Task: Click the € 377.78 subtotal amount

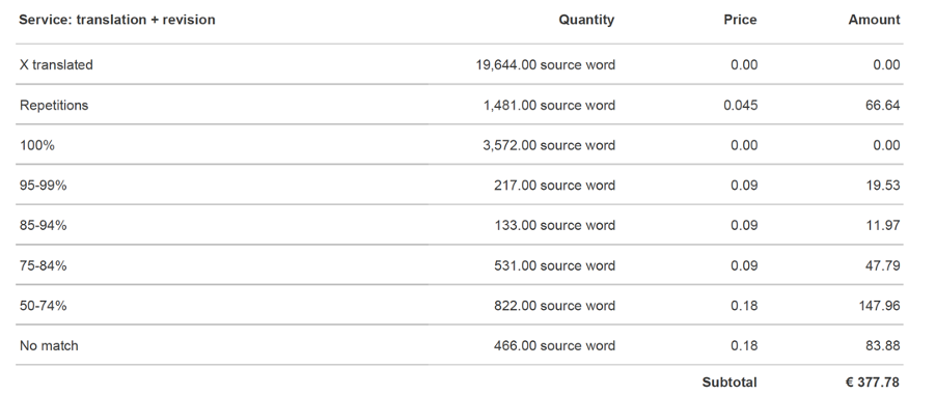Action: (x=872, y=382)
